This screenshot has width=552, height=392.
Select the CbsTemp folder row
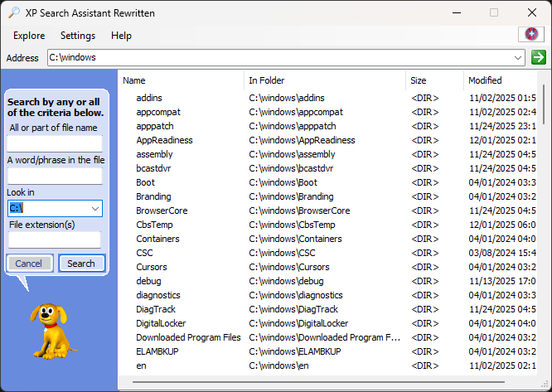click(x=327, y=225)
